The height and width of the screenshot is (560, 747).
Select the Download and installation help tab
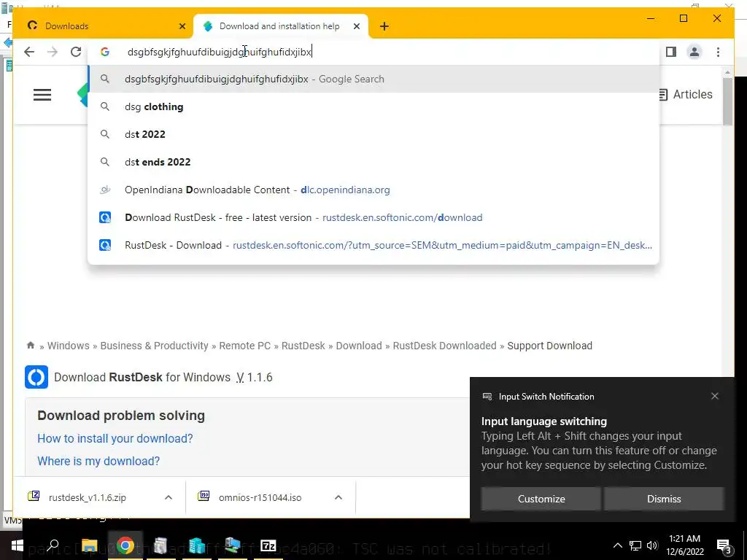click(x=279, y=26)
